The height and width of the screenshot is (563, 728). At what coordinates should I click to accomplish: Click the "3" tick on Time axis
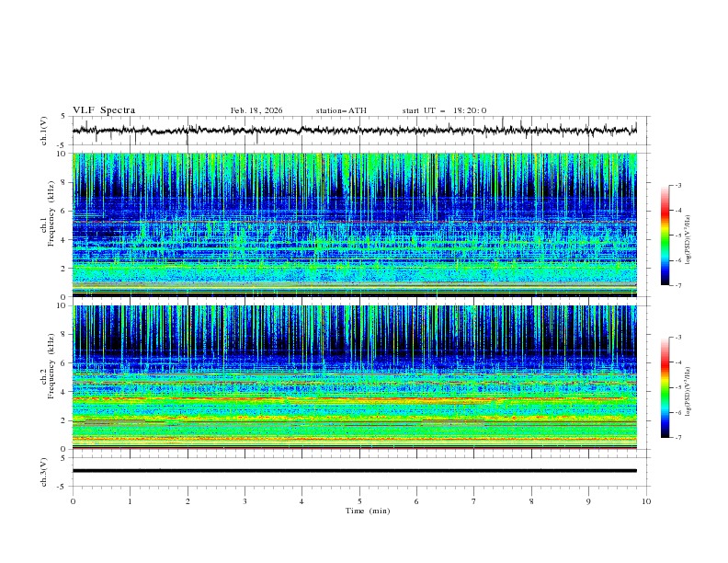(x=245, y=501)
